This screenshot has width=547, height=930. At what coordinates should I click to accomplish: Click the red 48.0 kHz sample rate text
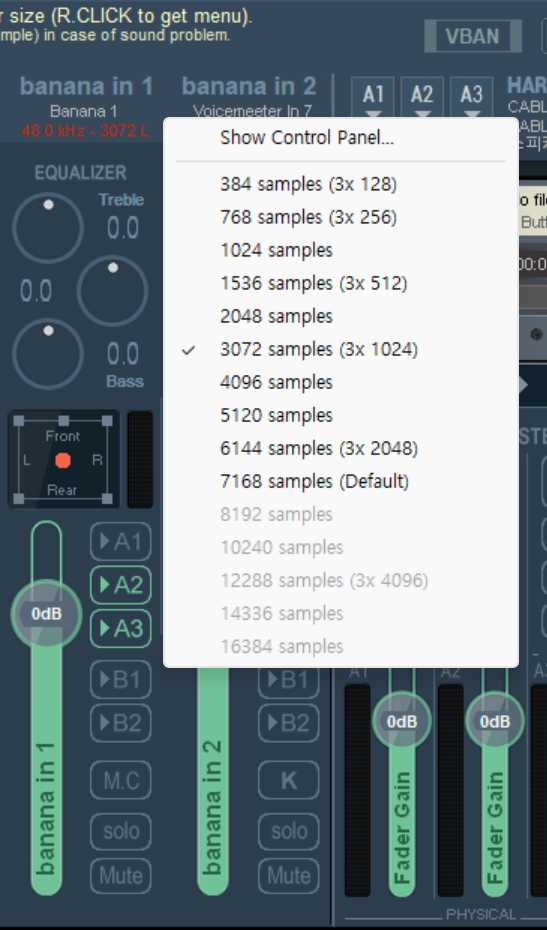pos(84,130)
